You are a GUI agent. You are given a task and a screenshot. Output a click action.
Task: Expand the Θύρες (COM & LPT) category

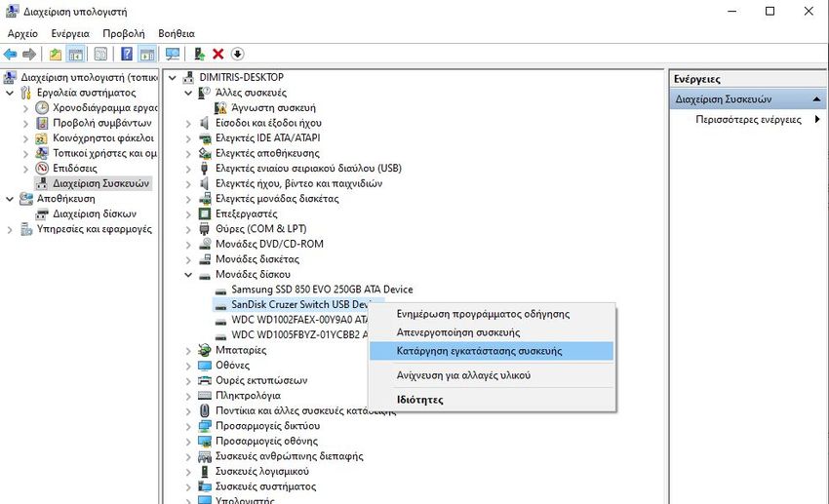(188, 229)
